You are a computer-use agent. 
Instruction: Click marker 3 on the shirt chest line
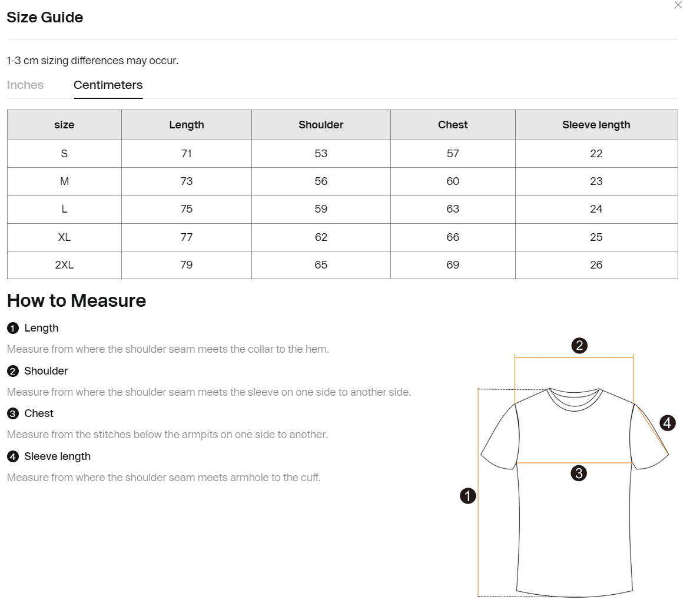point(579,473)
